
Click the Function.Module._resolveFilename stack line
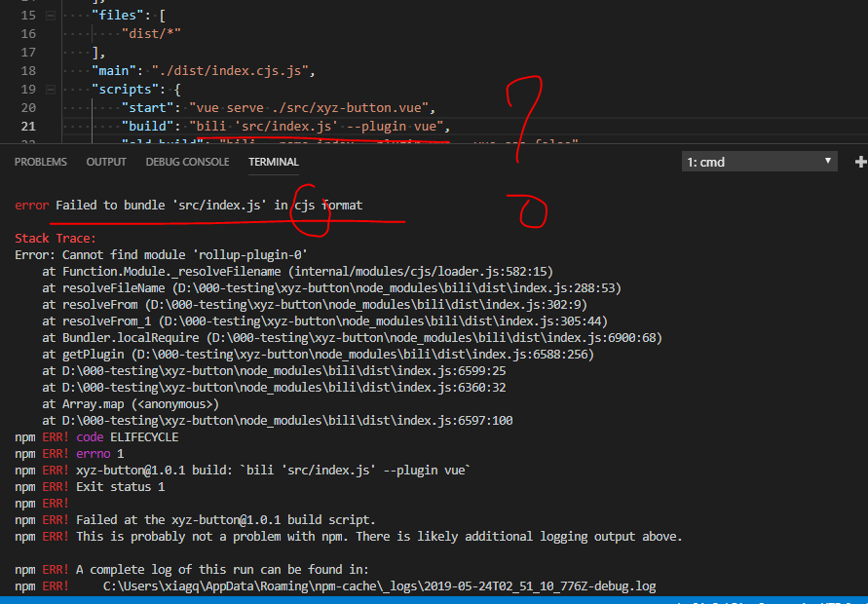coord(298,272)
